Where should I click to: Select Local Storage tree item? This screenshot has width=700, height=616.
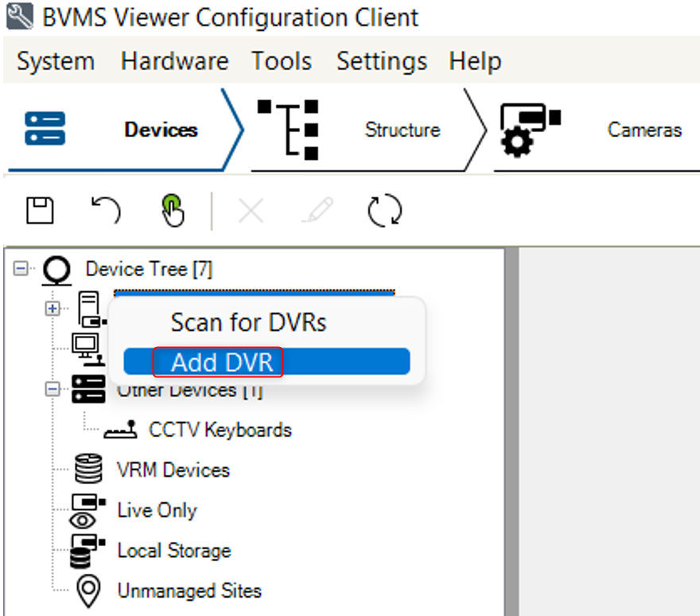(173, 551)
